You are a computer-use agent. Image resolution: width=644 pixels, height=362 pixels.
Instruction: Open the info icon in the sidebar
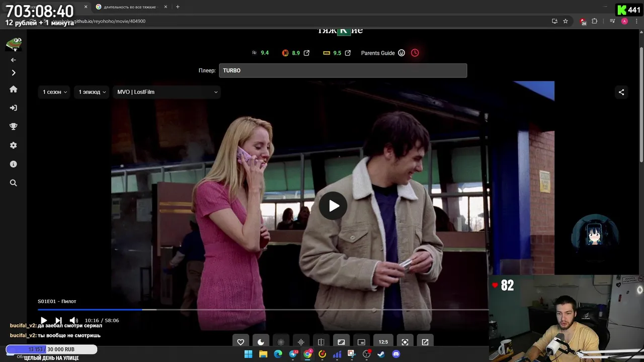point(14,164)
